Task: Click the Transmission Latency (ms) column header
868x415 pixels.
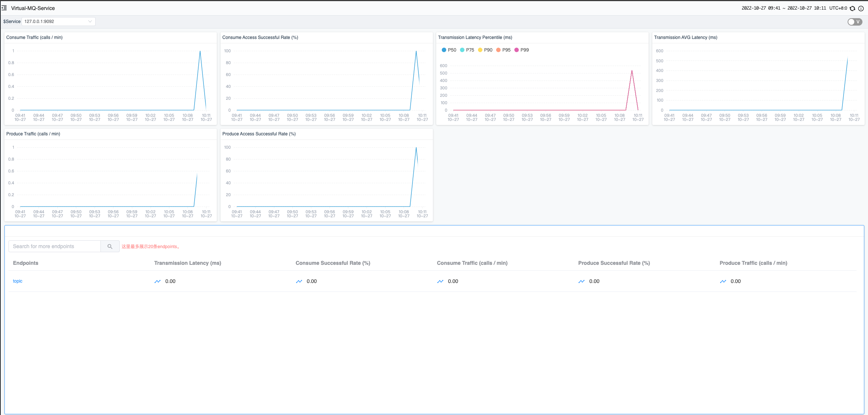Action: (188, 263)
